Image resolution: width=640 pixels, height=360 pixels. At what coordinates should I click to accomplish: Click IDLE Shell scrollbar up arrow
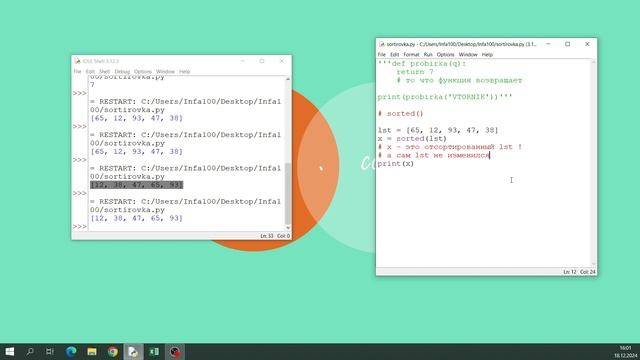point(288,79)
